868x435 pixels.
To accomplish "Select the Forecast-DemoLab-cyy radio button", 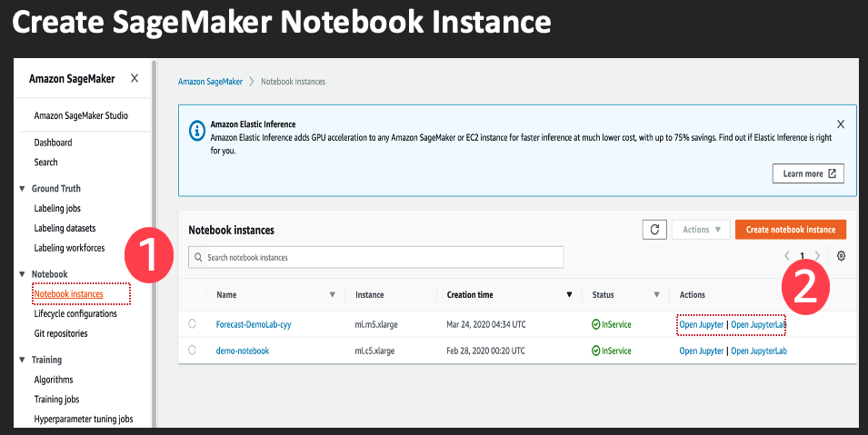I will 192,324.
